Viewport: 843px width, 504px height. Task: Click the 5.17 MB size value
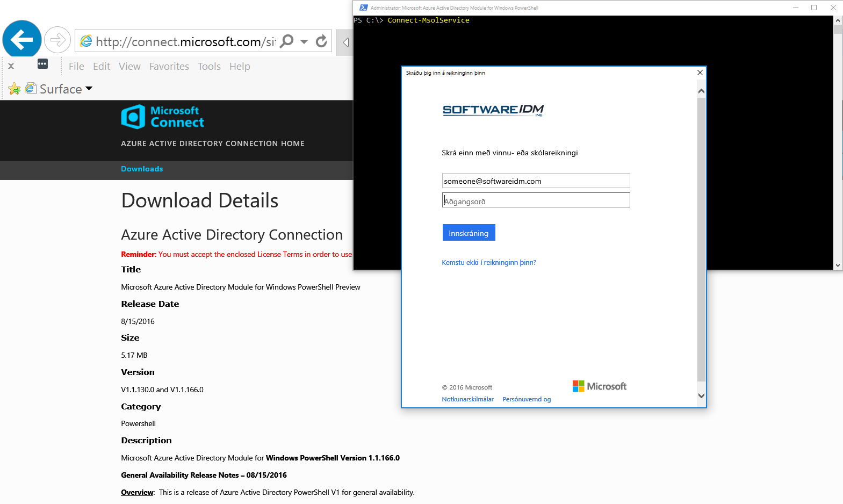pyautogui.click(x=134, y=355)
